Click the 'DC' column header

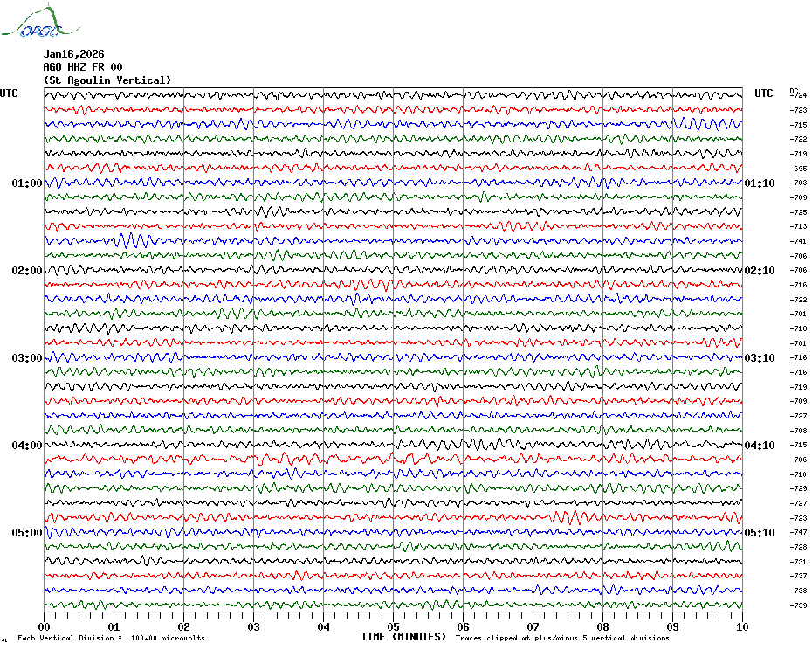pyautogui.click(x=794, y=91)
